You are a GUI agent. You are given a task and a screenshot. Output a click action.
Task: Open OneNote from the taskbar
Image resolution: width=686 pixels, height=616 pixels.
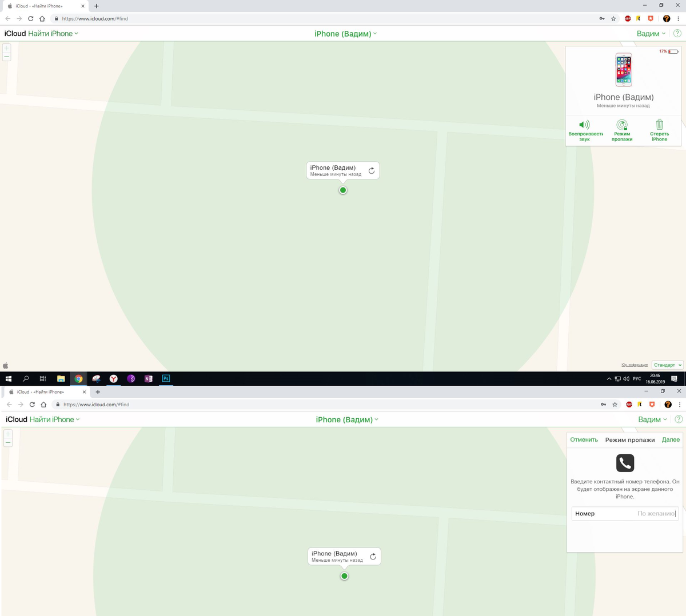tap(149, 378)
